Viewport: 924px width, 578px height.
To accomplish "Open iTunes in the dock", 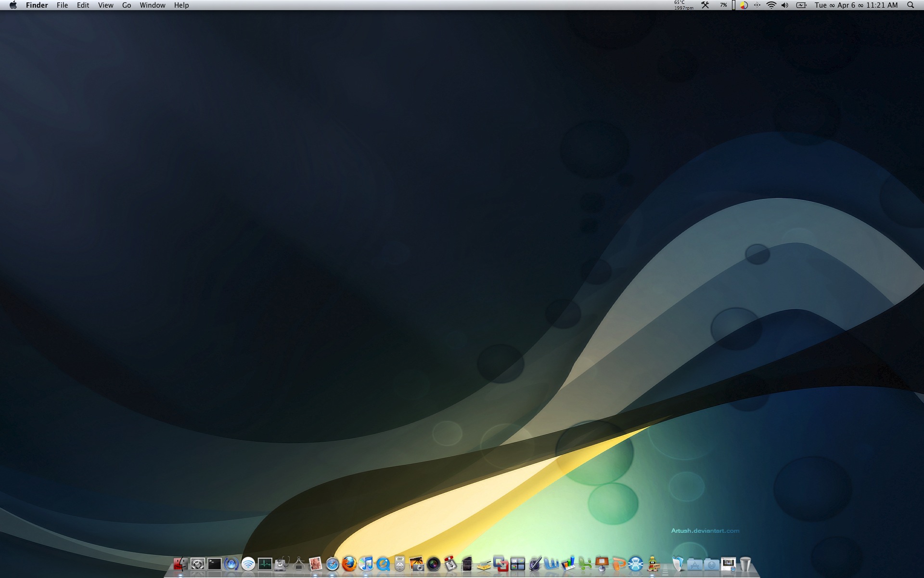I will (366, 564).
